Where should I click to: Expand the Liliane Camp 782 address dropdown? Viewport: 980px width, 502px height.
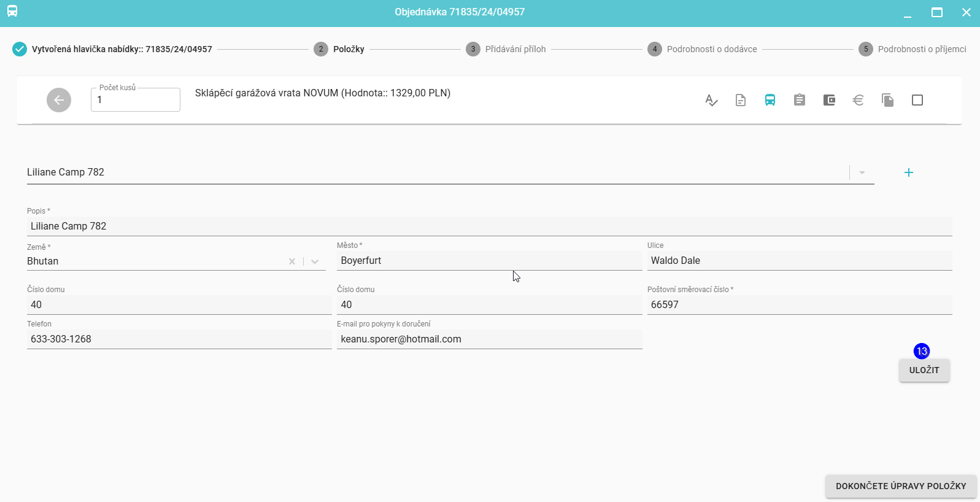(862, 172)
